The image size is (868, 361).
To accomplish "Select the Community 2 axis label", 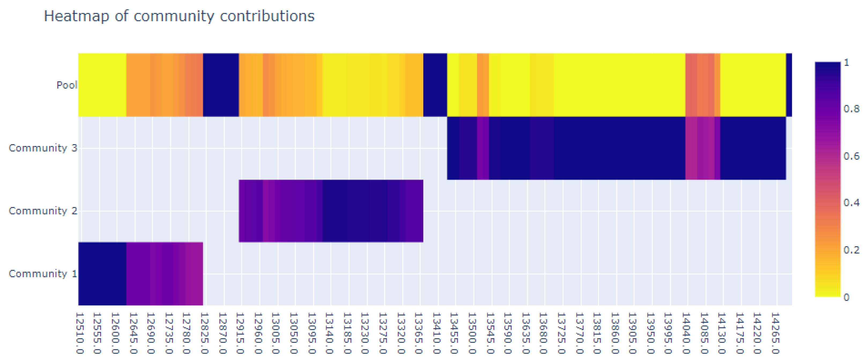I will coord(43,211).
